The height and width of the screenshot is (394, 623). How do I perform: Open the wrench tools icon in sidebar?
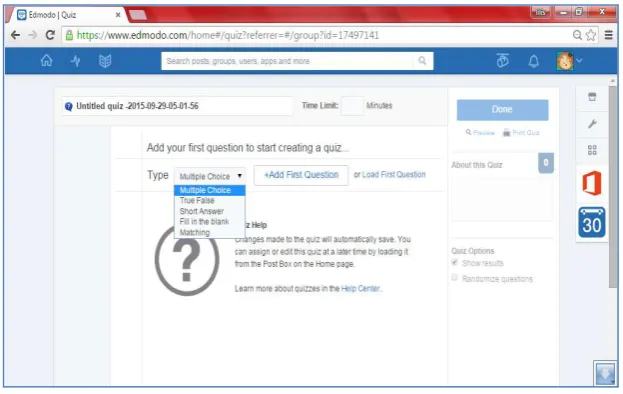coord(592,124)
